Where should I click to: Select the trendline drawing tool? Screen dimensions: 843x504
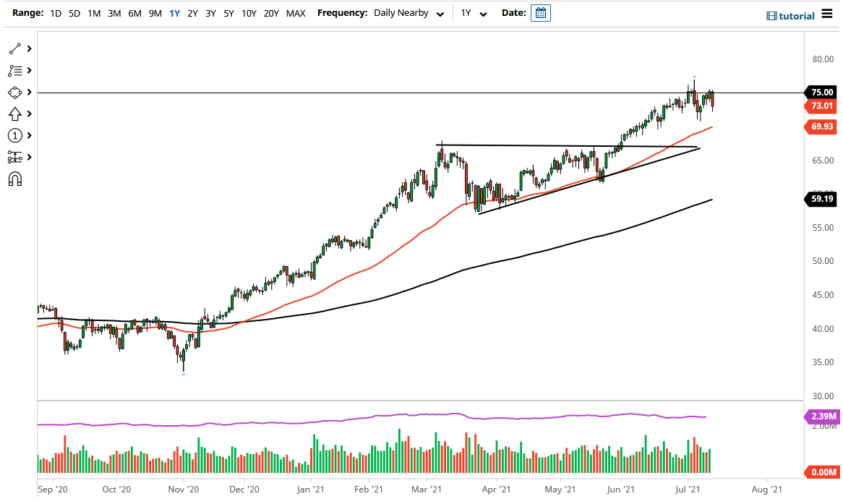pyautogui.click(x=14, y=48)
